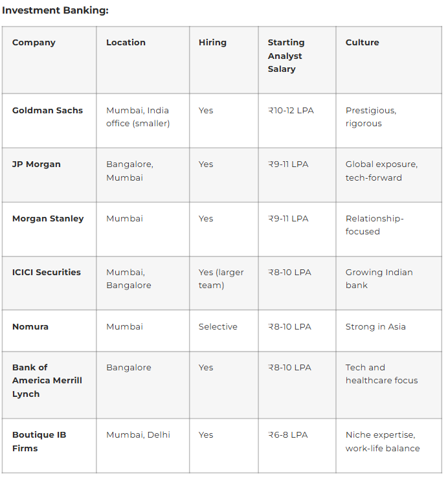The width and height of the screenshot is (448, 483).
Task: Select the "Yes (larger team)" hiring cell
Action: click(x=221, y=279)
